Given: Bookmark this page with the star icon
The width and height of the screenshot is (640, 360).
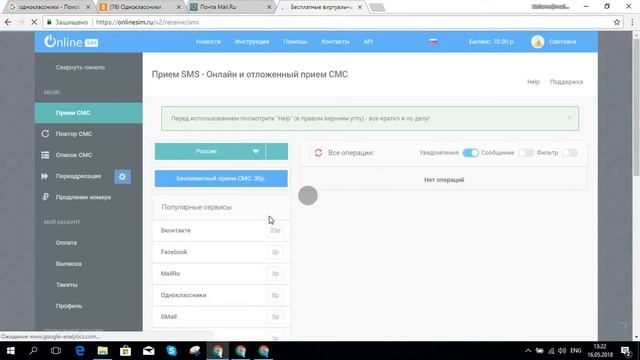Looking at the screenshot, I should pos(617,22).
